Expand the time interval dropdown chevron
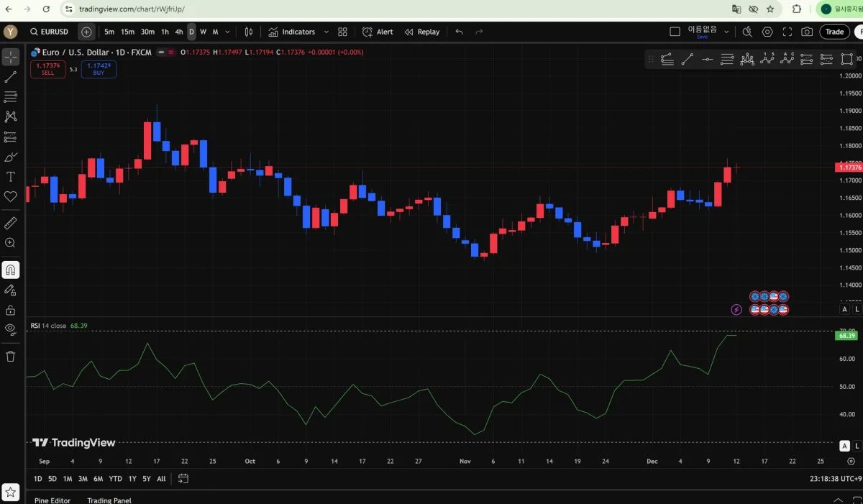 click(x=228, y=32)
